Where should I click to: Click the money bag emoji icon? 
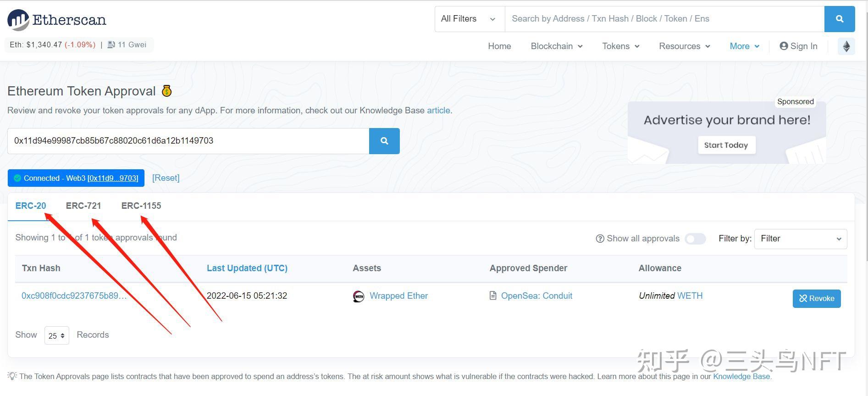[x=166, y=91]
